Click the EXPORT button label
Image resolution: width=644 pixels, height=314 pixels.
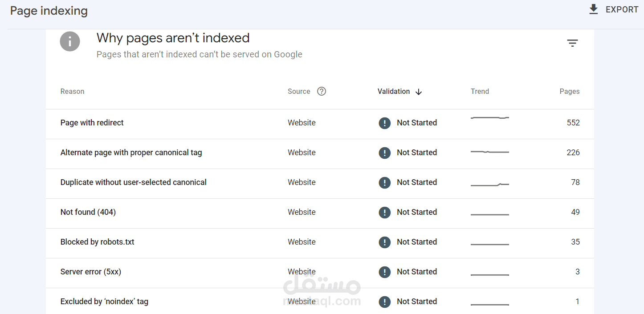pos(622,10)
